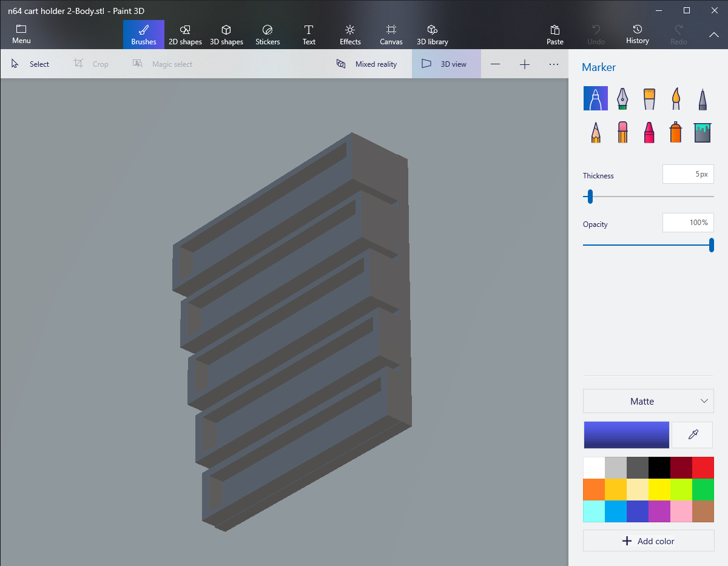Open the three-dots more options menu
The width and height of the screenshot is (728, 566).
pyautogui.click(x=553, y=64)
